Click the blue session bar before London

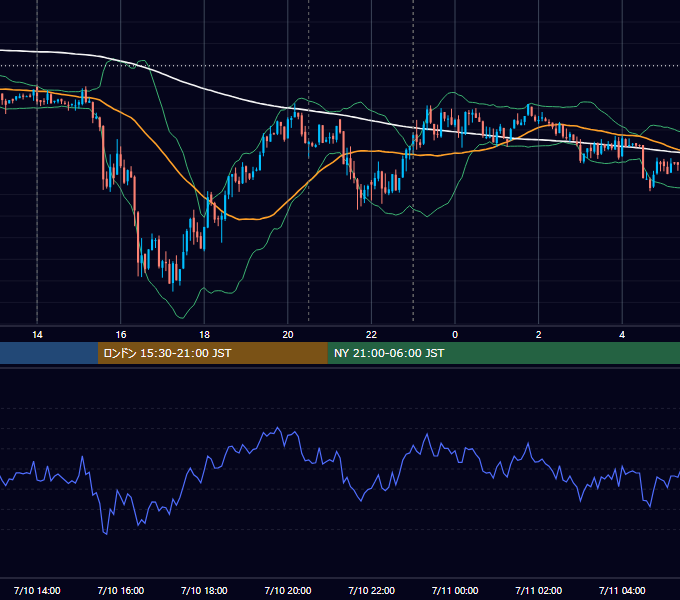(49, 353)
